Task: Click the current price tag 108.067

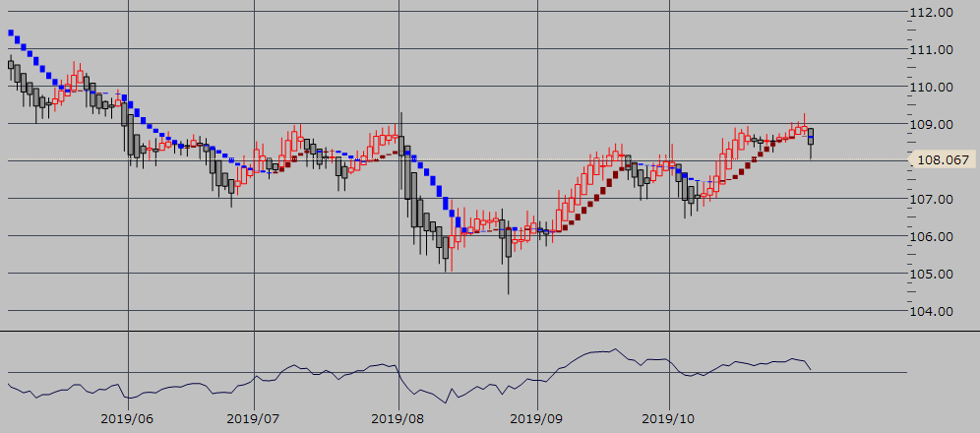Action: [942, 160]
